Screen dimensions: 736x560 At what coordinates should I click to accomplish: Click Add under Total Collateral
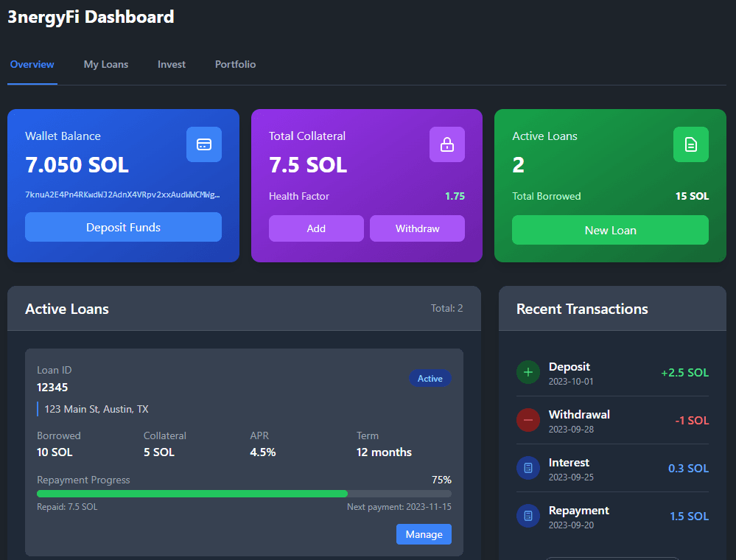click(x=316, y=228)
